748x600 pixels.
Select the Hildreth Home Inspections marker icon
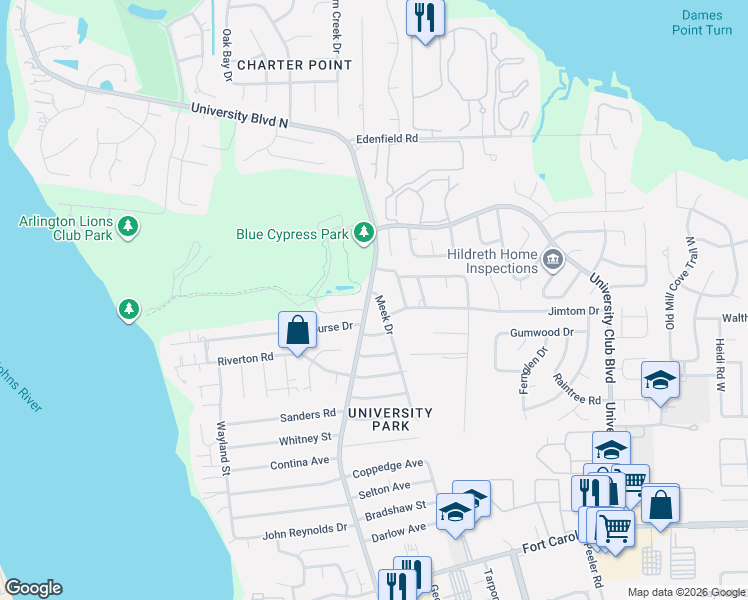click(x=553, y=260)
